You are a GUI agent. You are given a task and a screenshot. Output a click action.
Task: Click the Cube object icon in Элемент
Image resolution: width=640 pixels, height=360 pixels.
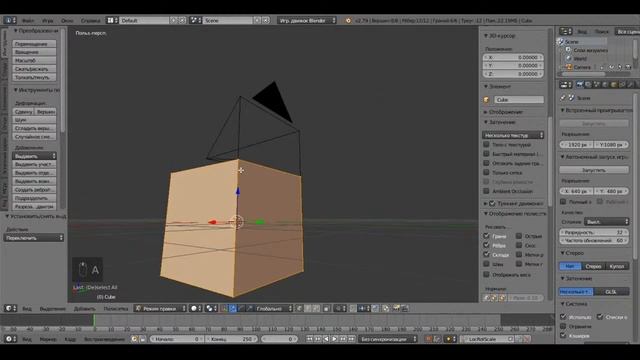click(487, 100)
